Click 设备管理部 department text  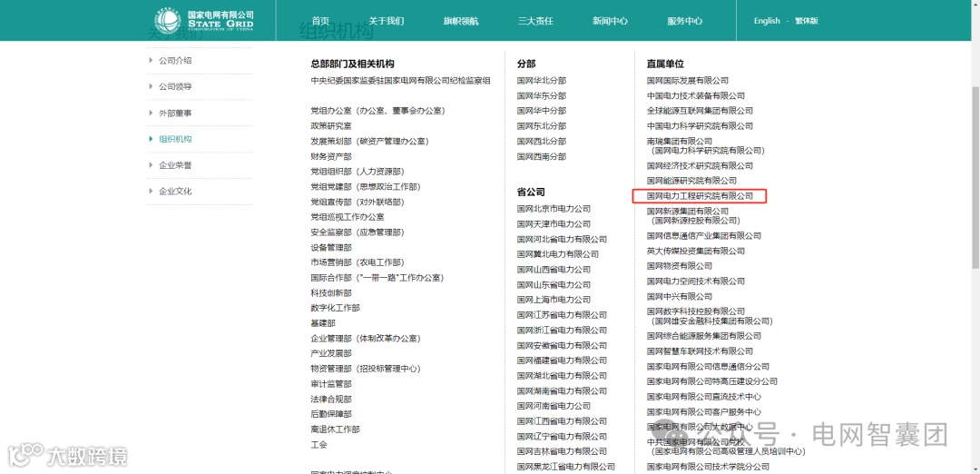point(331,247)
